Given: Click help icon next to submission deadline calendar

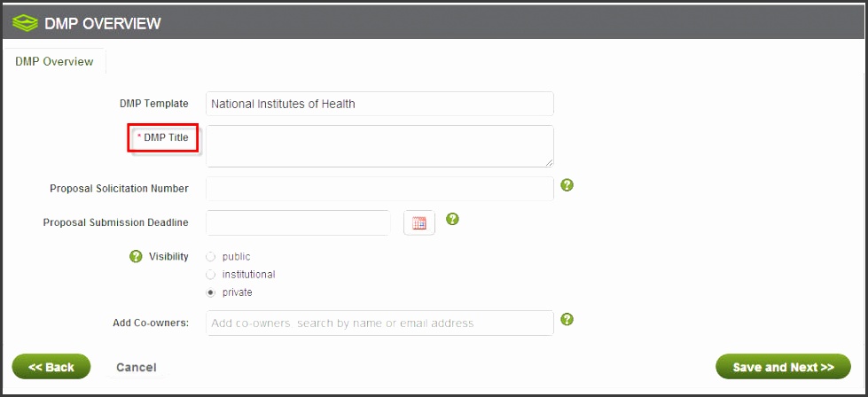Looking at the screenshot, I should 452,219.
